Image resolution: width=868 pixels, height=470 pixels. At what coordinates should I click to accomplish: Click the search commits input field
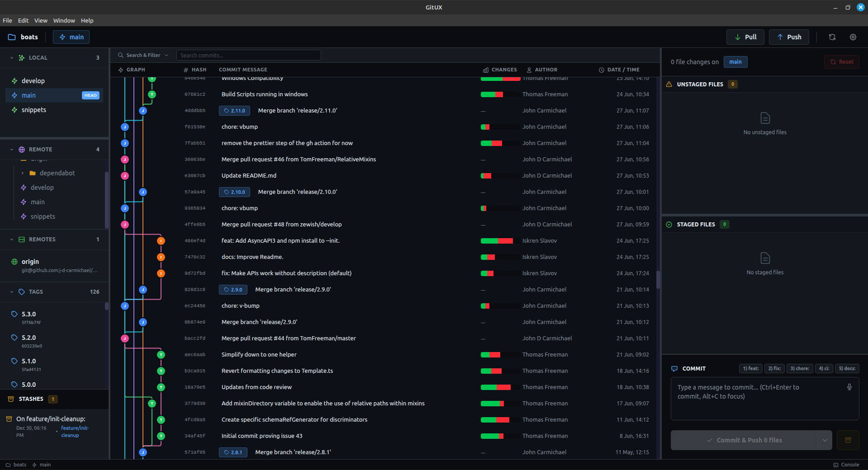coord(248,55)
